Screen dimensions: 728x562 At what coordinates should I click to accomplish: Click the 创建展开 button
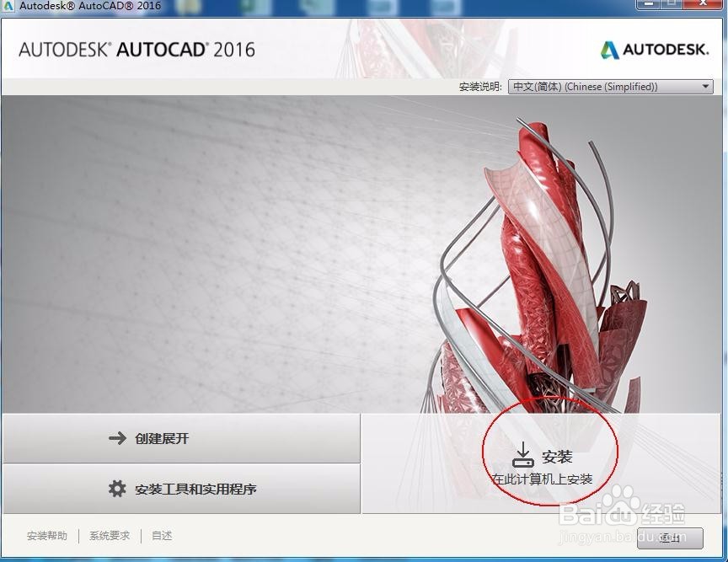pyautogui.click(x=181, y=438)
